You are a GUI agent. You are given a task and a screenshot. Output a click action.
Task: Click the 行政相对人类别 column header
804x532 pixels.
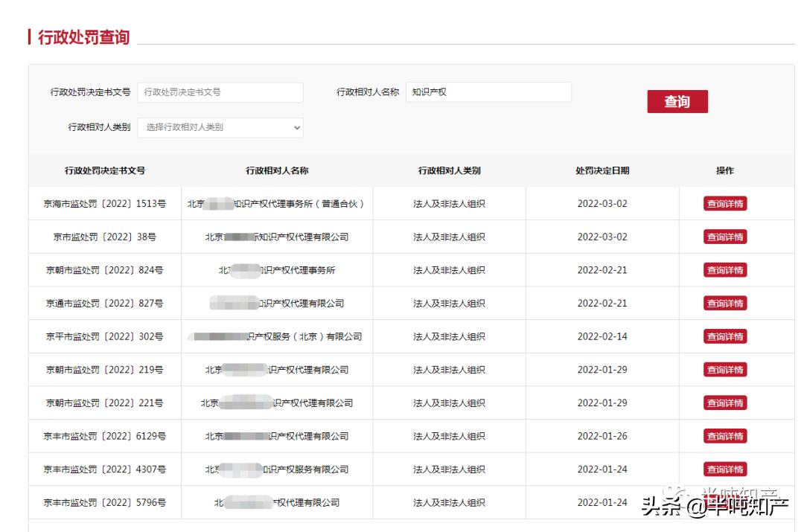tap(450, 170)
